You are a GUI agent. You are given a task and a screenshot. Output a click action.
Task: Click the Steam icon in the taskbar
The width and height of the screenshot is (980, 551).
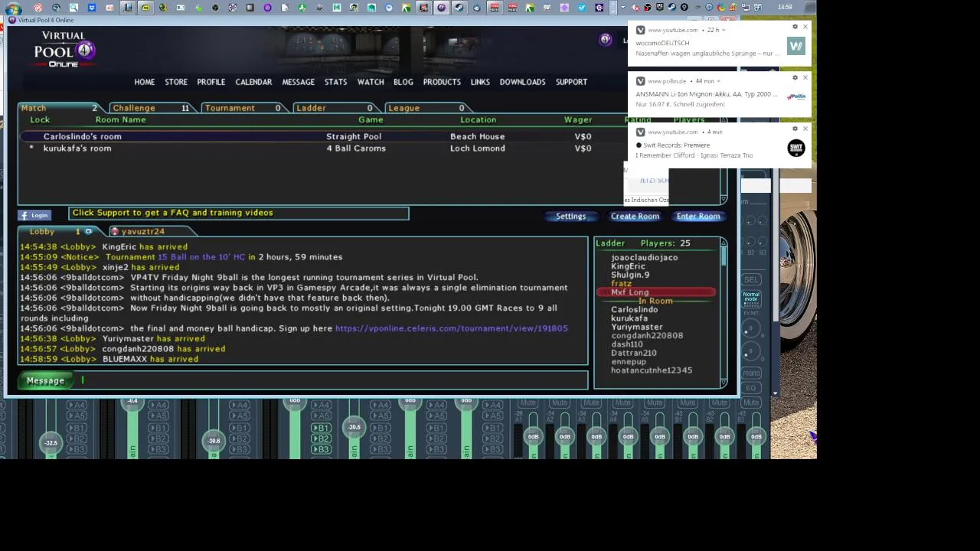click(458, 8)
